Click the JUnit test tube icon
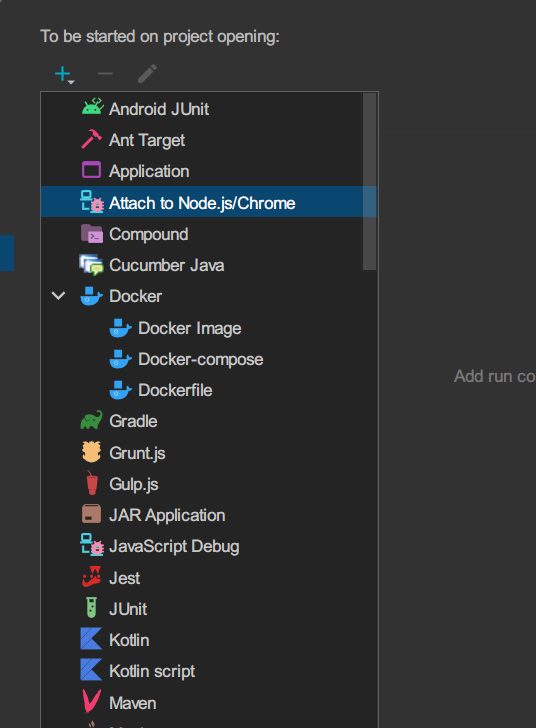This screenshot has width=536, height=728. [92, 608]
